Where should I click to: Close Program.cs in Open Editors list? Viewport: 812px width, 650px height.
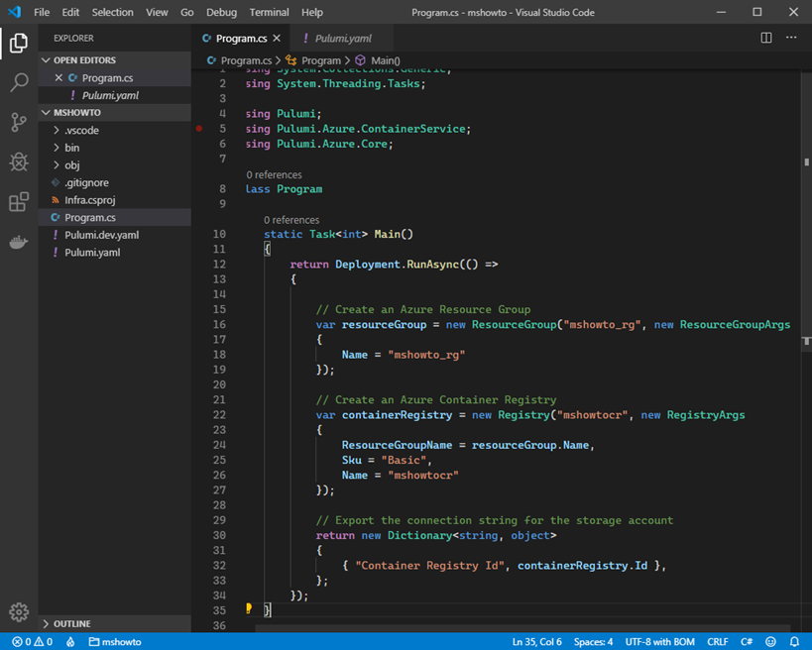pos(58,77)
